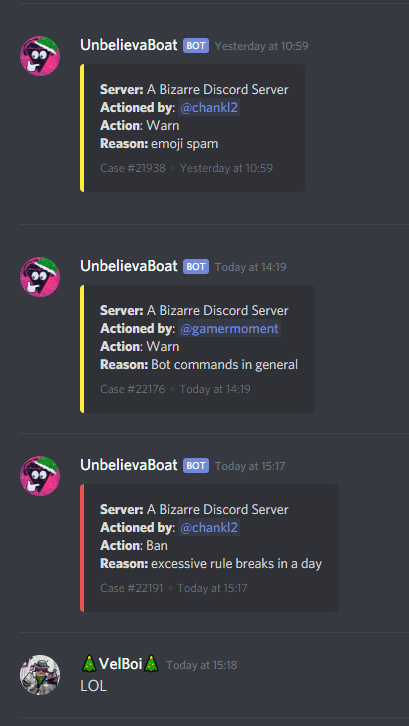Click the Christmas tree emoji before VelBoi

[88, 664]
